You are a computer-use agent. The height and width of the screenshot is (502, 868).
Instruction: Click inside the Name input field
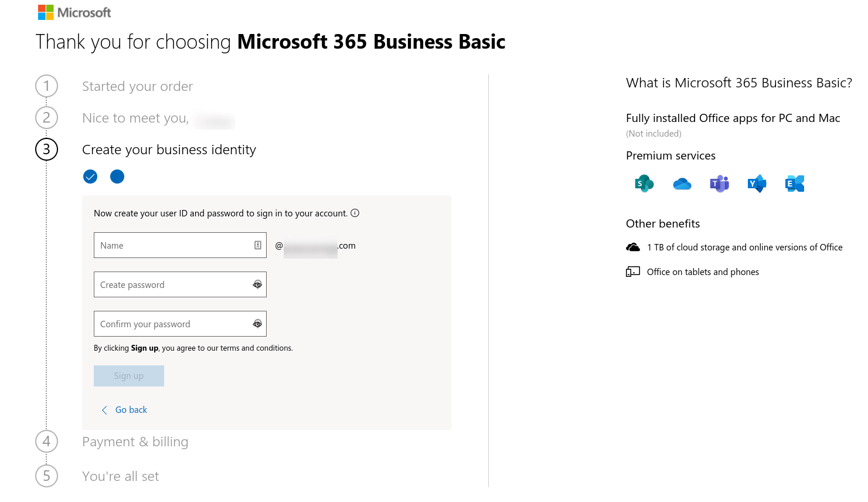[170, 245]
